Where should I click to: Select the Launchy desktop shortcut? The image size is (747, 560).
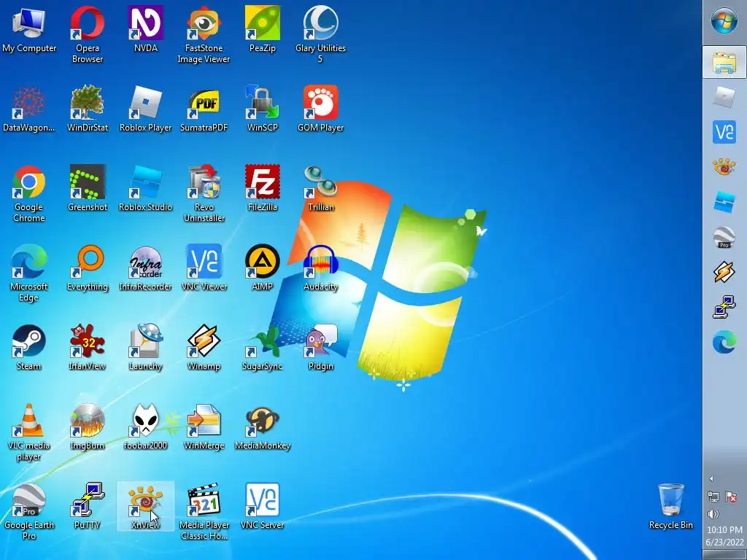coord(146,348)
